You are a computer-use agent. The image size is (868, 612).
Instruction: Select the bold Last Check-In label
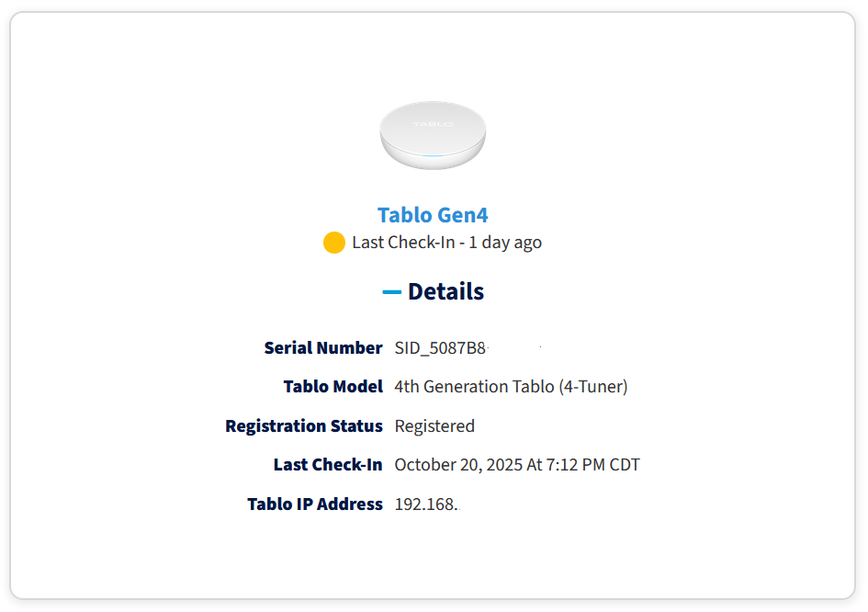(328, 465)
